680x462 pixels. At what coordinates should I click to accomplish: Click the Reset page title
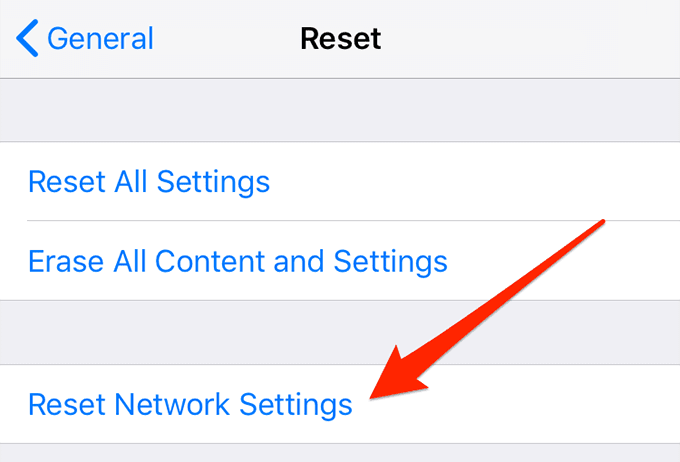340,39
